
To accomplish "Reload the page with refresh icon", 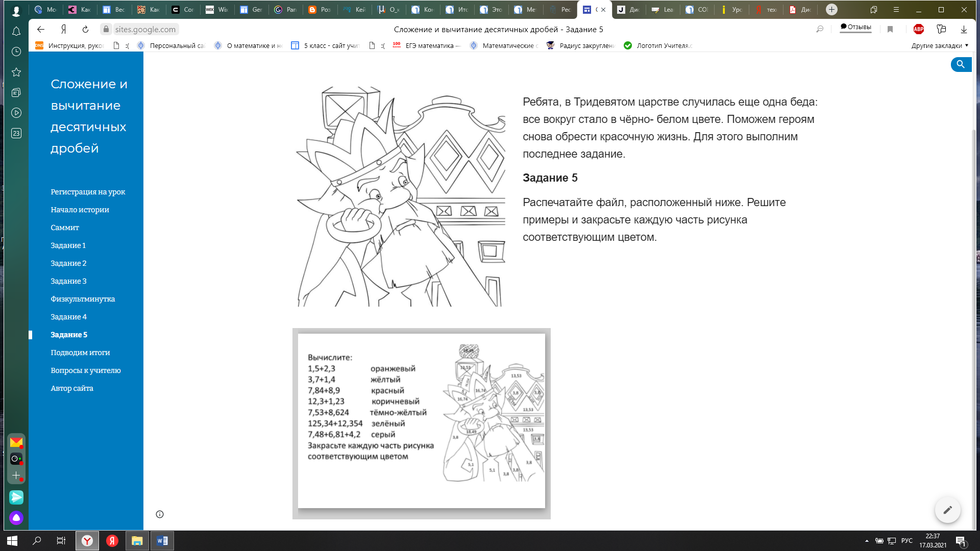I will tap(86, 30).
